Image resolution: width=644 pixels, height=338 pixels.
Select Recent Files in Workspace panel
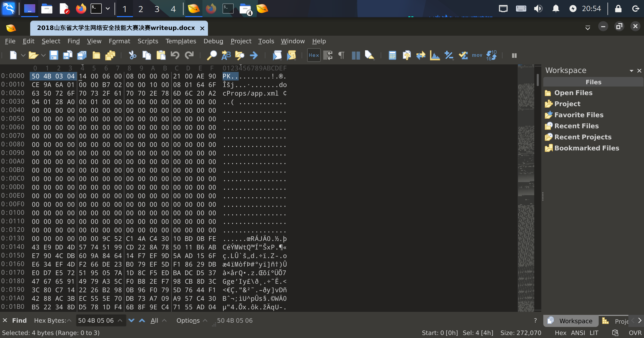(x=576, y=126)
